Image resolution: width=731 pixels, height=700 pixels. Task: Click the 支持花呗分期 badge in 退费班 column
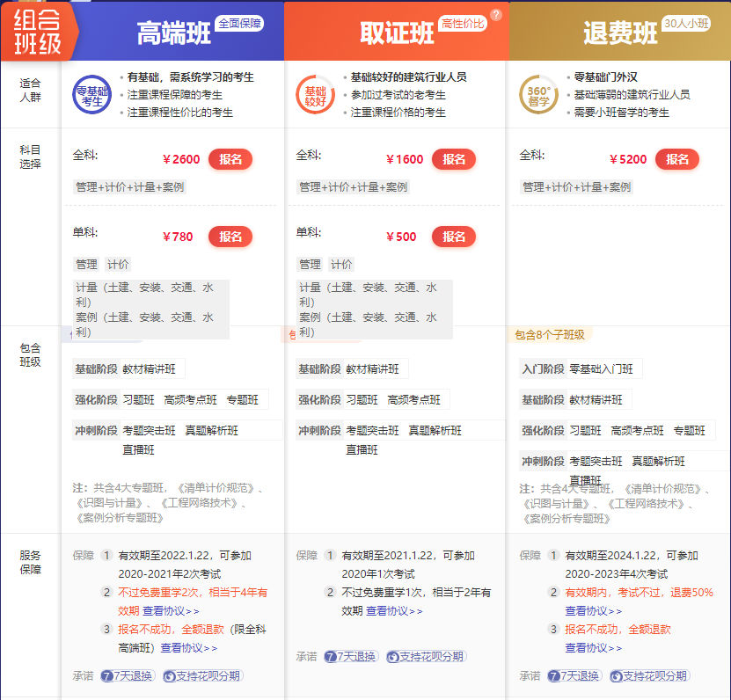click(x=648, y=675)
